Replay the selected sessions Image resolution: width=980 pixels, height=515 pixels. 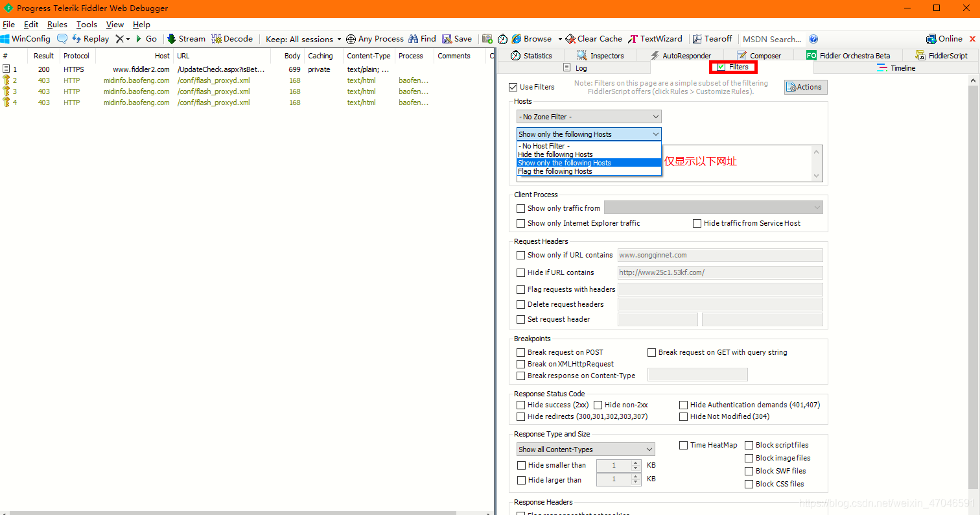click(x=90, y=39)
